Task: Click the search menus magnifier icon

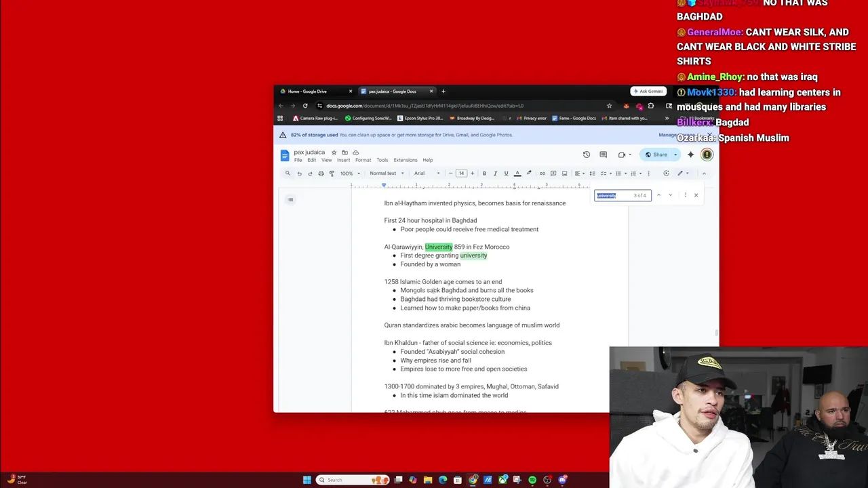Action: [x=288, y=174]
